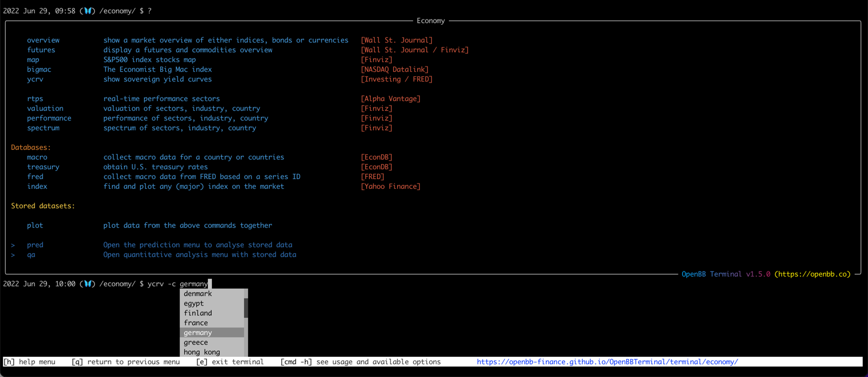Click the 'index' database command
Screen dimensions: 868x377
click(37, 186)
